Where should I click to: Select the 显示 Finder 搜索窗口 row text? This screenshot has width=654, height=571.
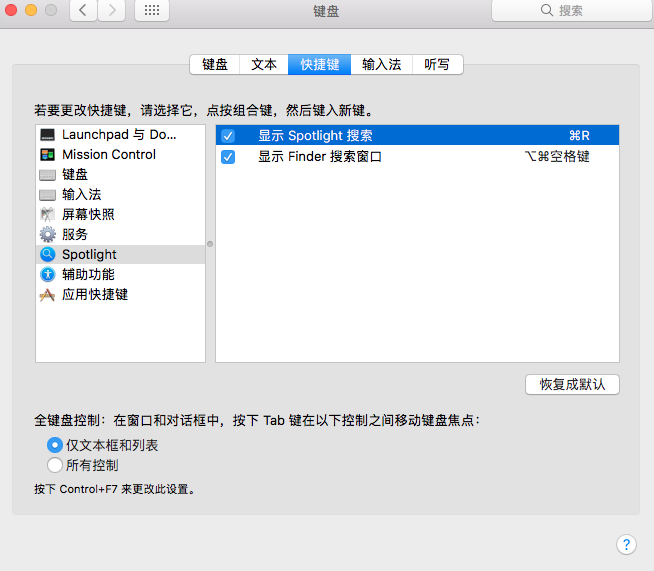(x=320, y=157)
